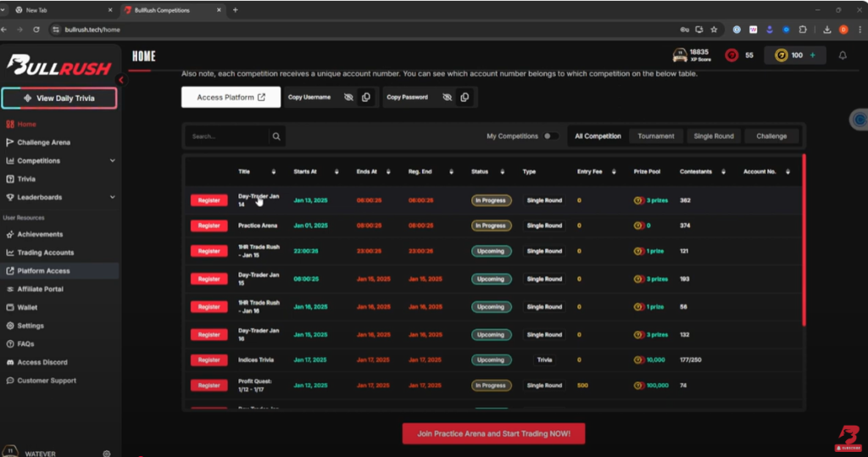
Task: Open Trading Accounts in the sidebar
Action: (x=46, y=253)
